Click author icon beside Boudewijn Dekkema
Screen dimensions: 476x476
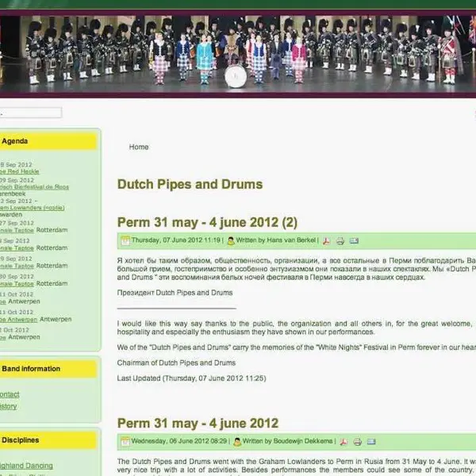tap(237, 441)
